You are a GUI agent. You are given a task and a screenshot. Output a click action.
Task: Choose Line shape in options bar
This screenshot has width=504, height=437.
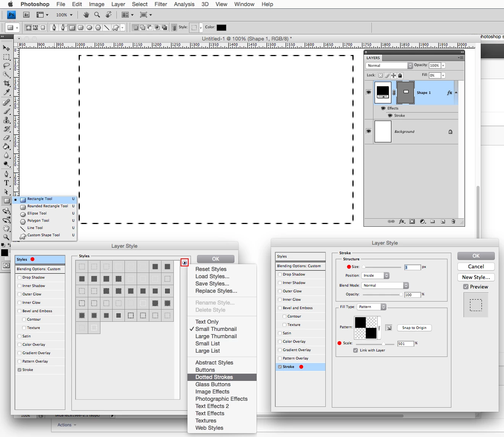click(x=107, y=27)
